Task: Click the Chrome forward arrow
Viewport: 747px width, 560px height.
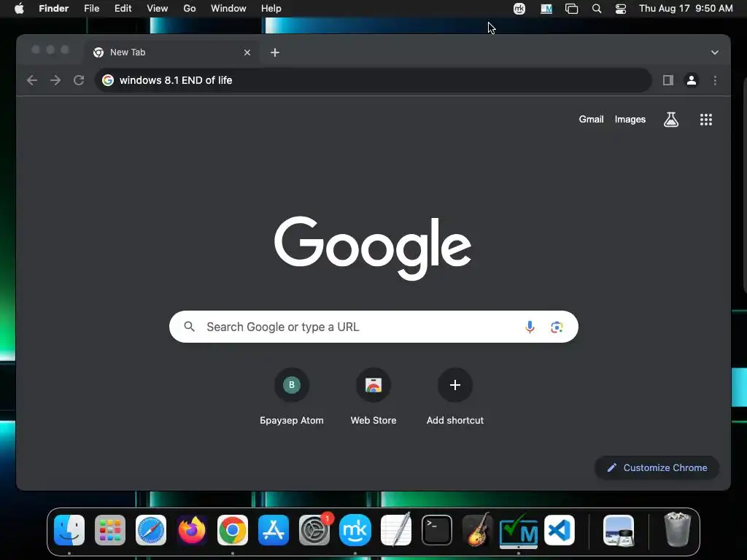Action: pos(55,80)
